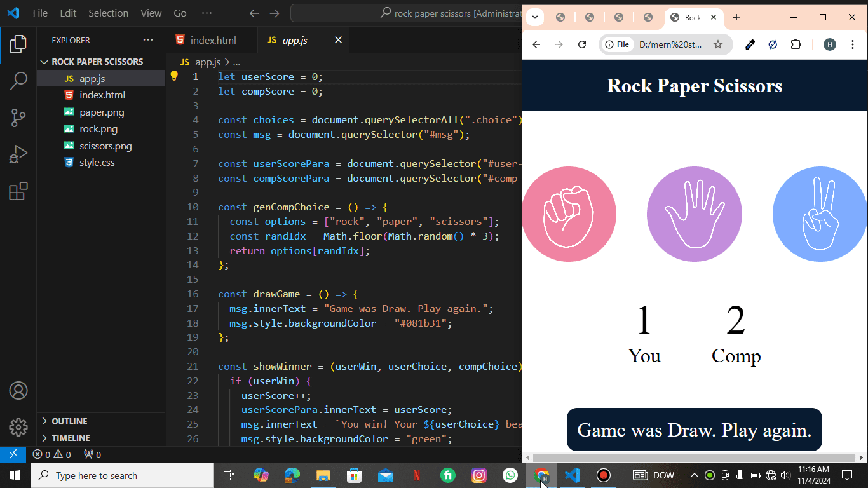
Task: Open Chrome tab search dropdown
Action: [x=535, y=17]
